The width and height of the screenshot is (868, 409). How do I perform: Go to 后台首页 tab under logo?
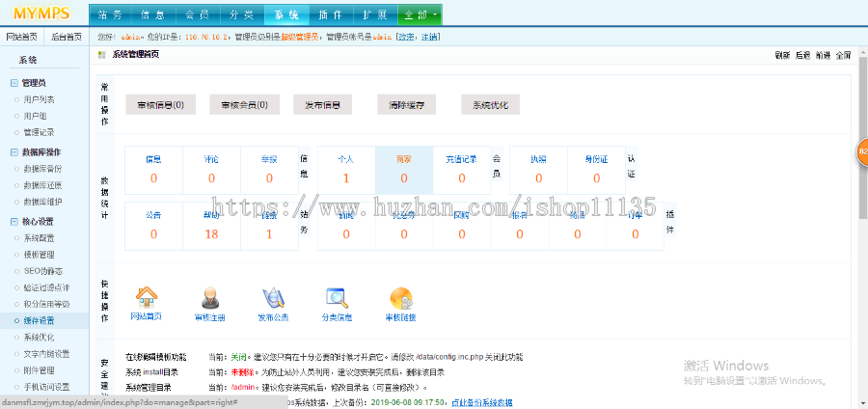(x=67, y=37)
